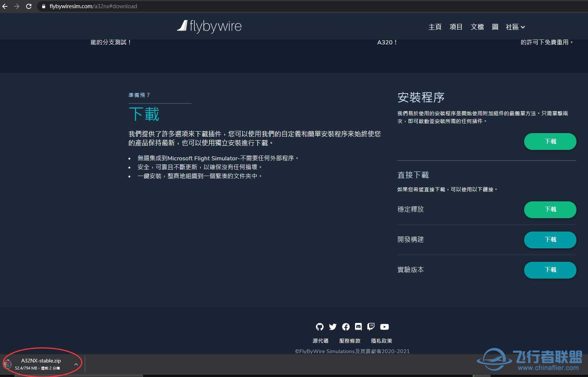Open A32NX-stable.zip download item
The width and height of the screenshot is (588, 377).
pos(41,364)
